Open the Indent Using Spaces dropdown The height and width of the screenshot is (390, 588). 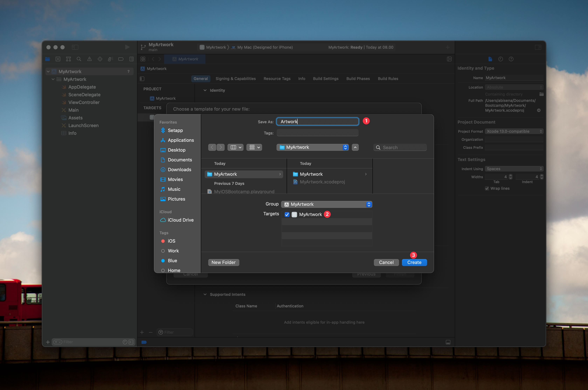pyautogui.click(x=514, y=169)
